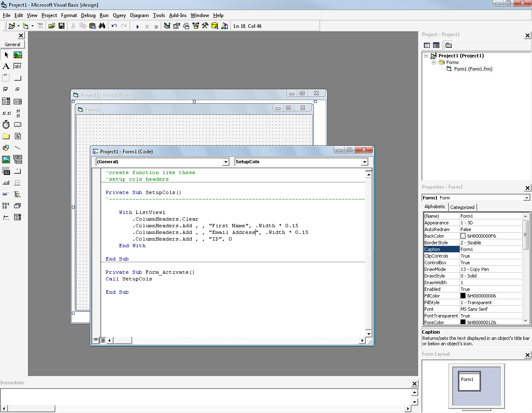
Task: Open the Debug menu
Action: (88, 15)
